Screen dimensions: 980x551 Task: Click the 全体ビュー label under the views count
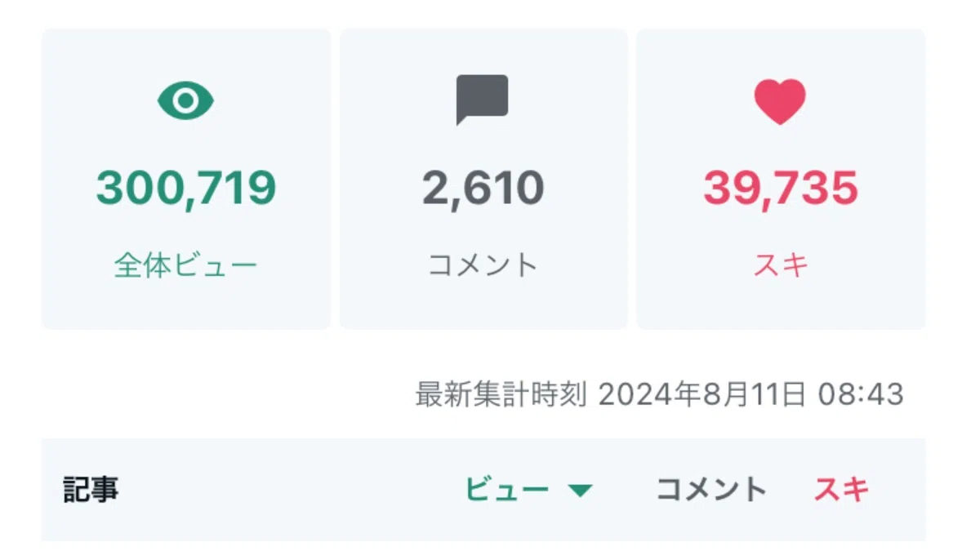point(185,266)
